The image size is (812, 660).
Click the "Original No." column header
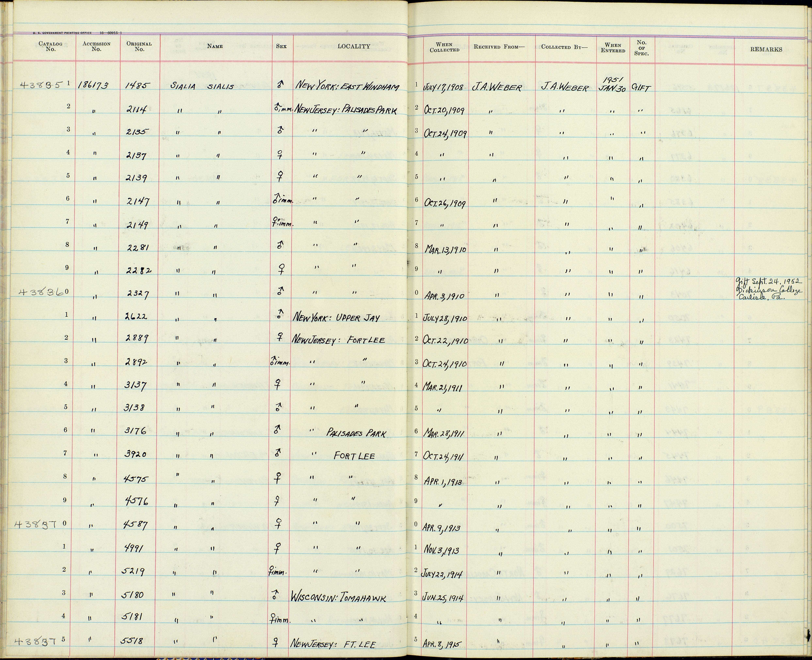[139, 46]
